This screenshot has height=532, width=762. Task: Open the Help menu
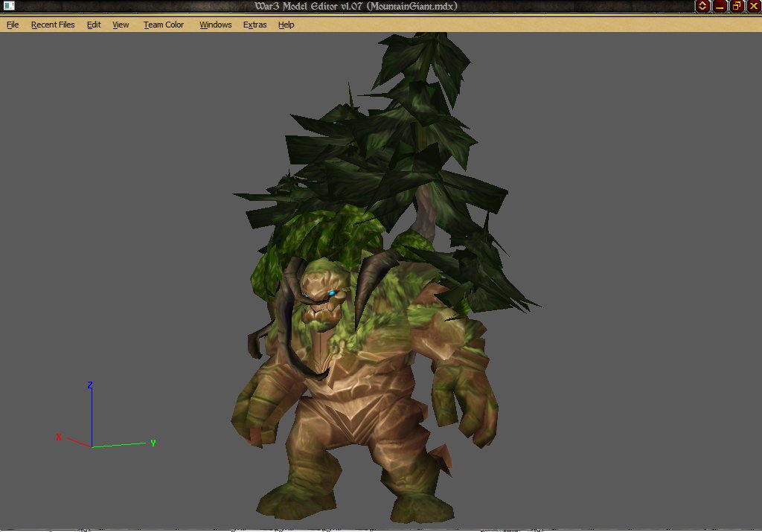(x=286, y=25)
